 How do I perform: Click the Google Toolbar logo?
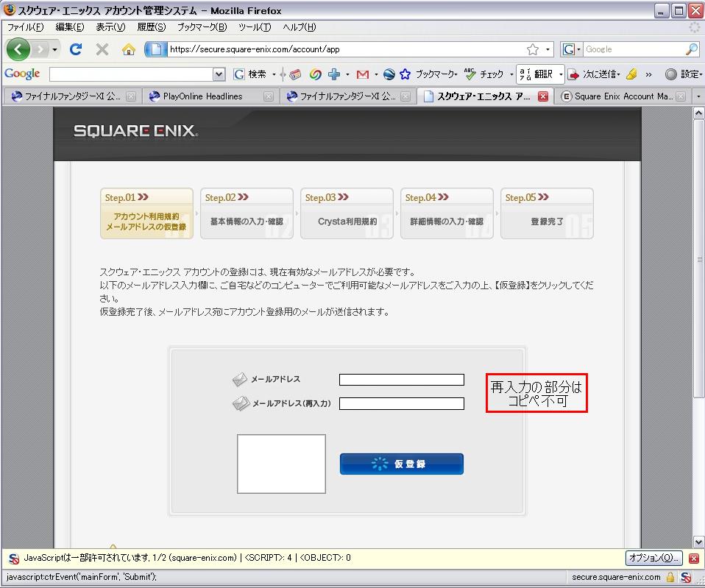(x=22, y=74)
